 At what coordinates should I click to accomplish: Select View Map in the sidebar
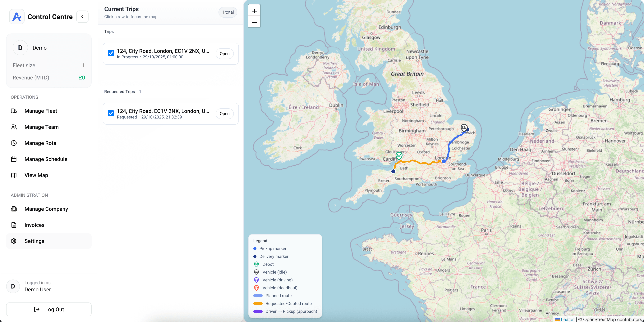click(x=36, y=175)
